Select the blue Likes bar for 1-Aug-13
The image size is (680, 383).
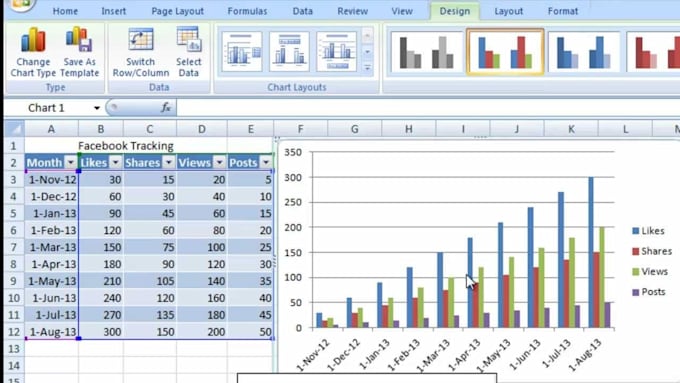(591, 252)
